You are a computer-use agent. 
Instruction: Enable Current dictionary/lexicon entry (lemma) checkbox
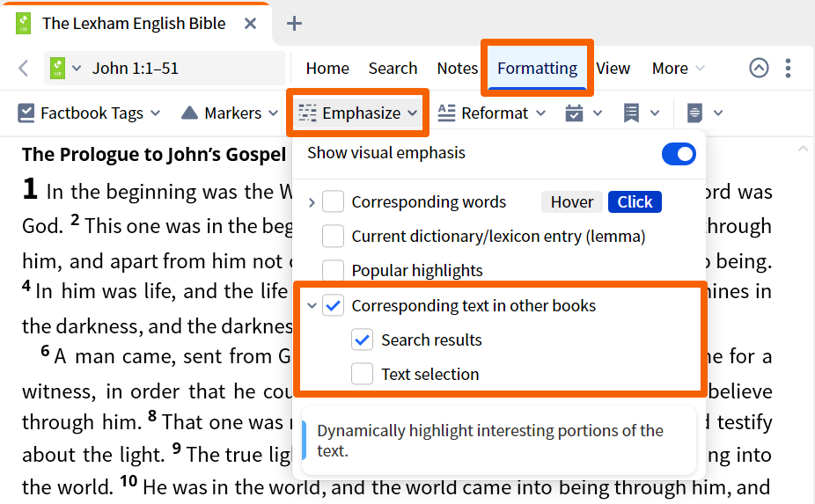[x=334, y=236]
